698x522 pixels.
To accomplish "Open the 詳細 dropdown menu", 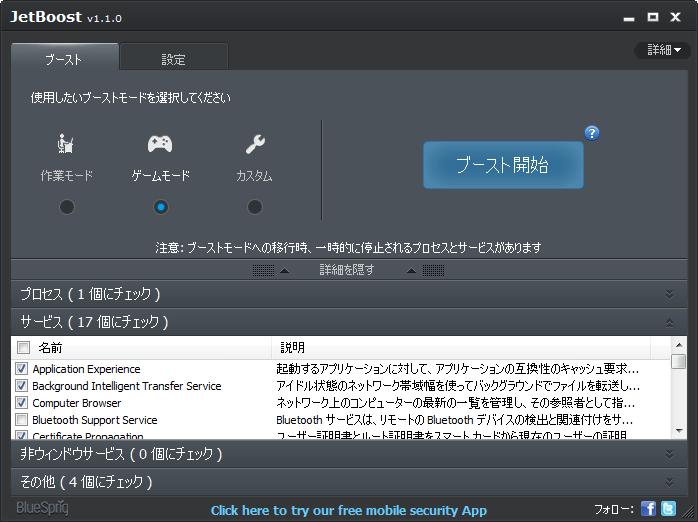I will pyautogui.click(x=663, y=50).
